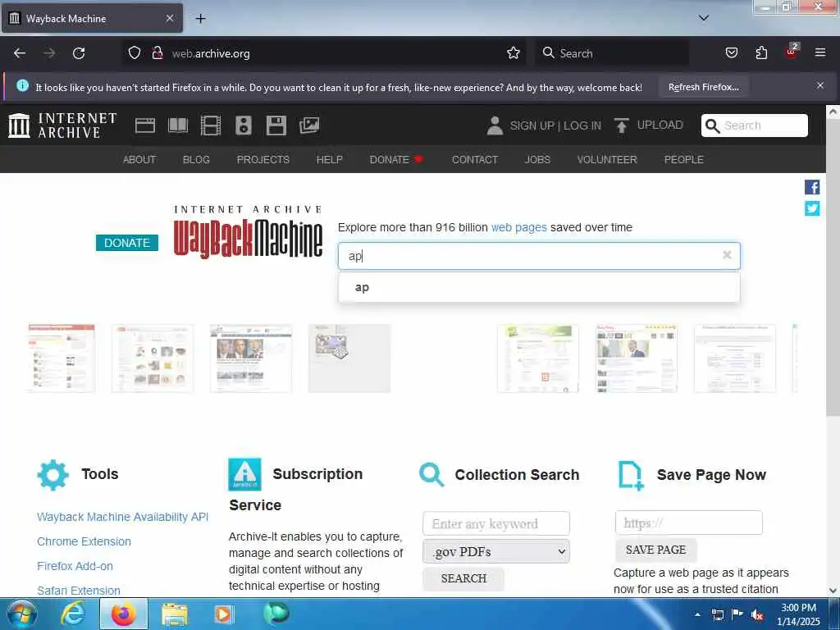Click LOG IN link

[x=582, y=126]
